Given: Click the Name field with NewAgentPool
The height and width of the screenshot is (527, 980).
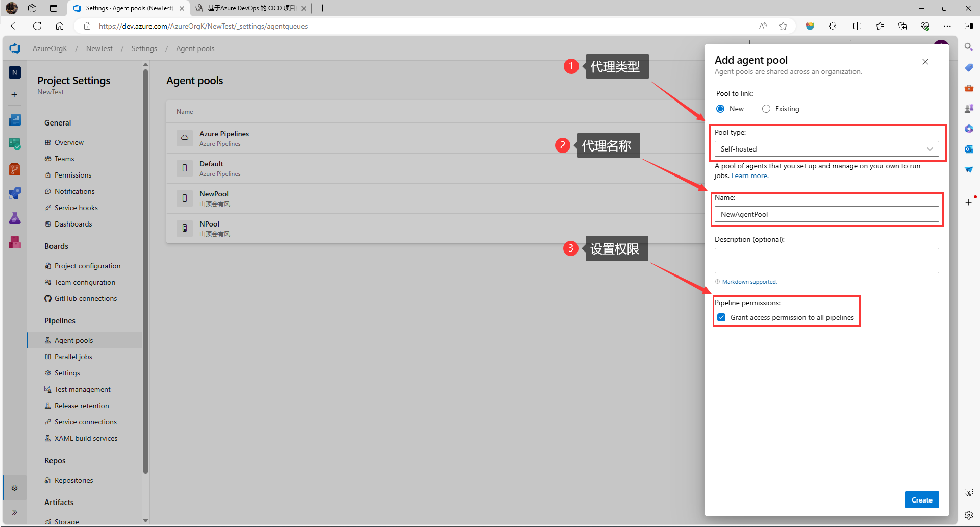Looking at the screenshot, I should 826,214.
